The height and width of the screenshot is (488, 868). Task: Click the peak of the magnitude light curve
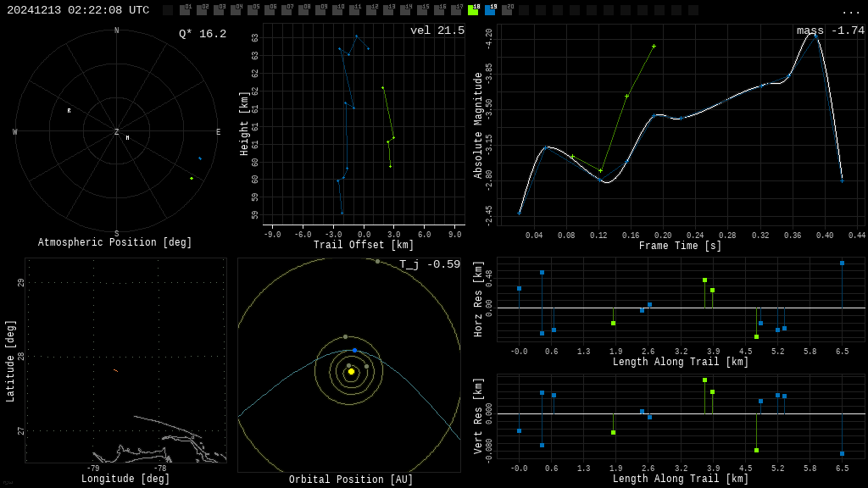tap(811, 35)
